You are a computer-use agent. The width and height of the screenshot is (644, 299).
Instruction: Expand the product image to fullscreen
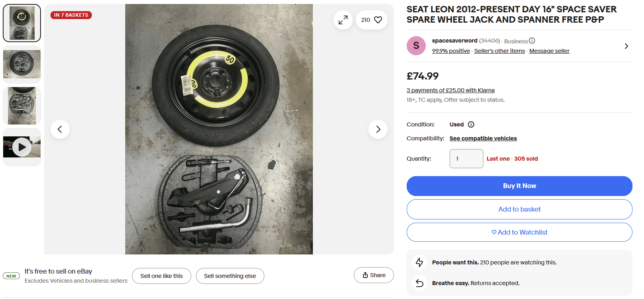click(x=343, y=20)
